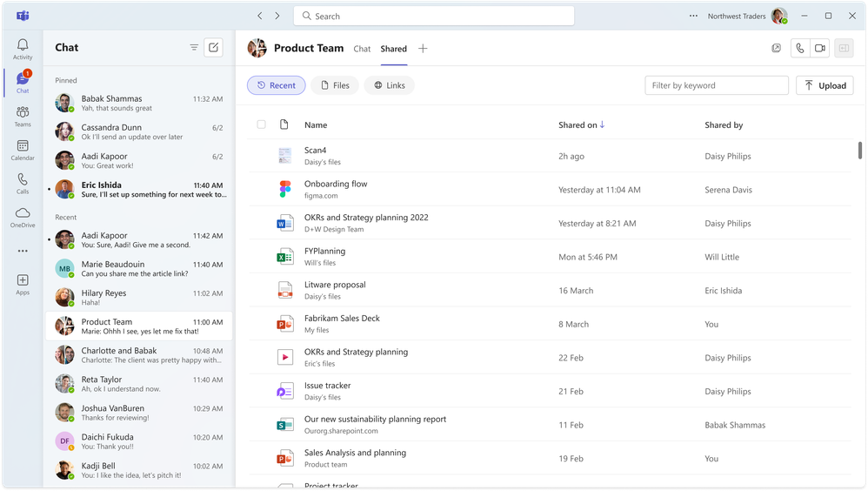Open the Teams section icon
This screenshot has height=491, width=868.
(x=23, y=117)
